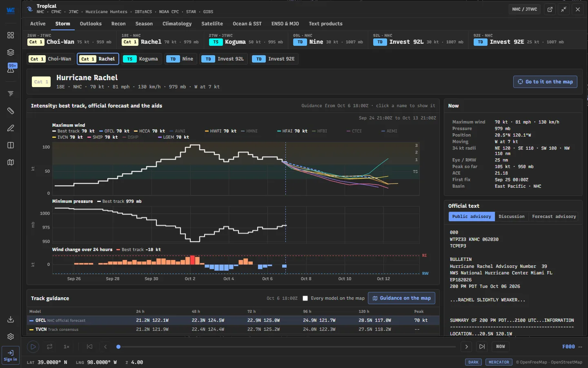Jump to the last frame of timeline

(x=482, y=347)
